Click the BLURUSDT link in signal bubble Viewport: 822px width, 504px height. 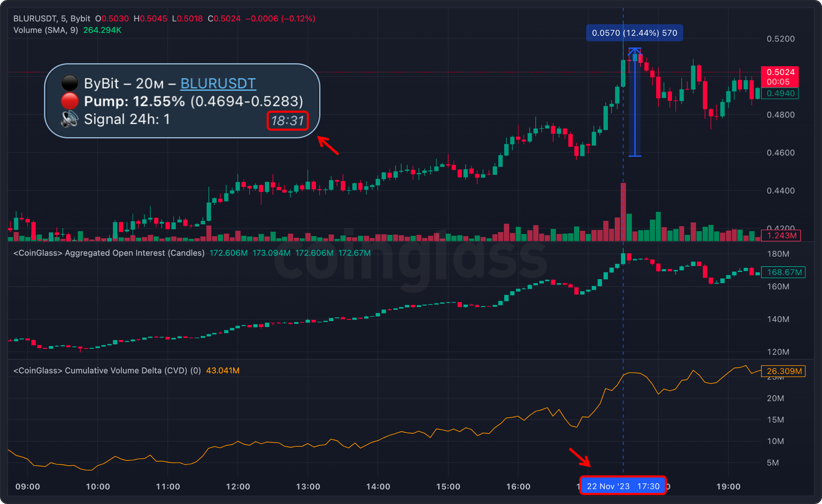218,83
